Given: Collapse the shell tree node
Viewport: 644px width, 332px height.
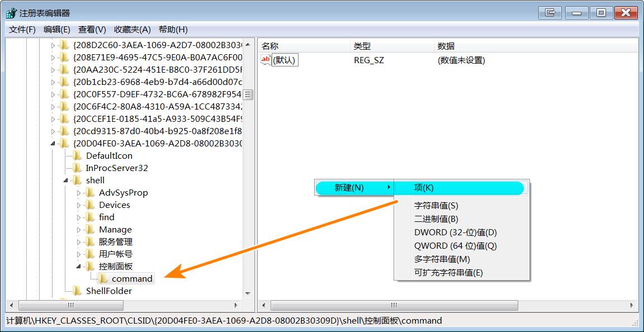Looking at the screenshot, I should pos(65,180).
